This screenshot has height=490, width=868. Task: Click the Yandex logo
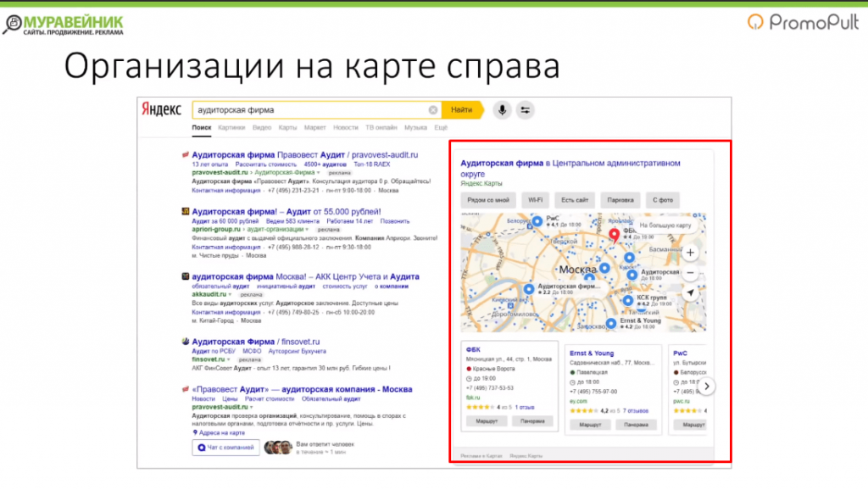pyautogui.click(x=161, y=109)
